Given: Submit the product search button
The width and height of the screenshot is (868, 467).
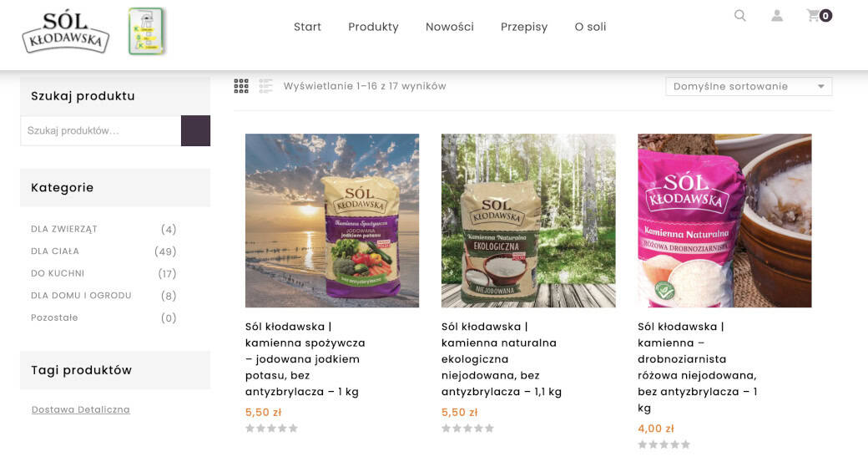Looking at the screenshot, I should 196,131.
